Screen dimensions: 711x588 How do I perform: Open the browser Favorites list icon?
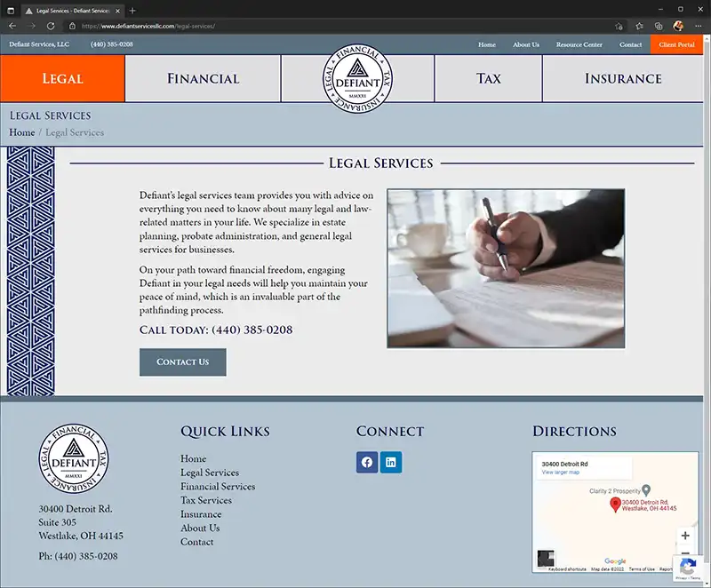pos(639,26)
